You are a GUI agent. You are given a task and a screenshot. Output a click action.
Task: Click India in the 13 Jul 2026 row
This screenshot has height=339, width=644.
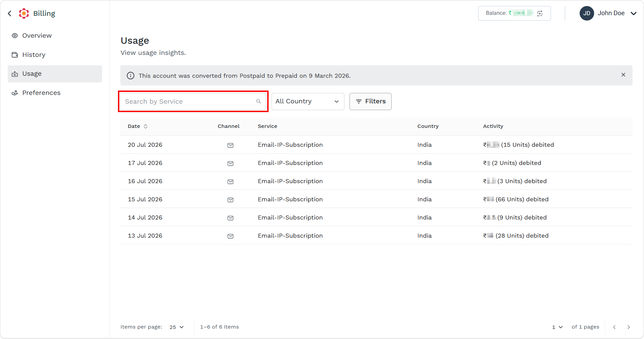tap(424, 236)
